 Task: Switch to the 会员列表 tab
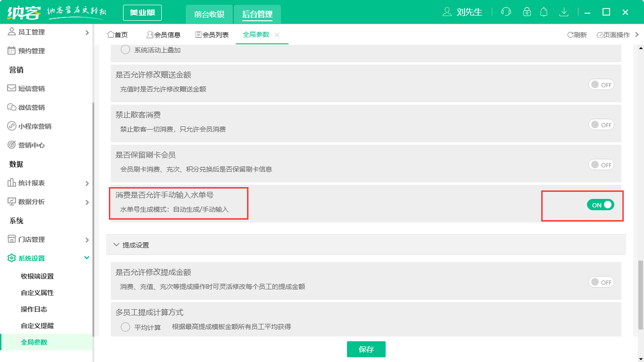[212, 35]
